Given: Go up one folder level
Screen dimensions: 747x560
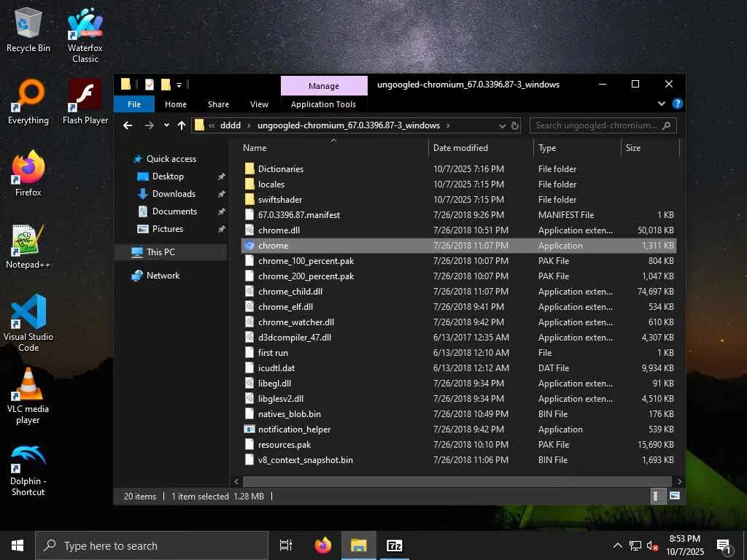Looking at the screenshot, I should click(182, 125).
